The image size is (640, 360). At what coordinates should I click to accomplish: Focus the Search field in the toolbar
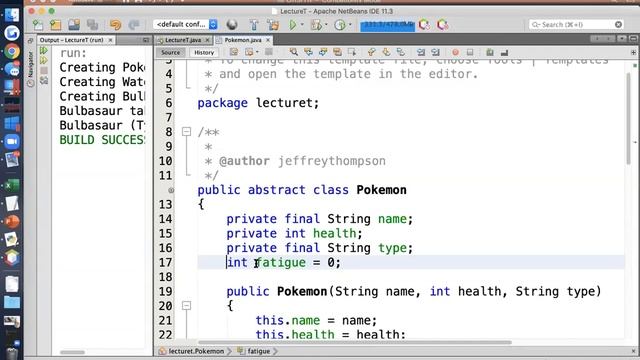tap(576, 24)
